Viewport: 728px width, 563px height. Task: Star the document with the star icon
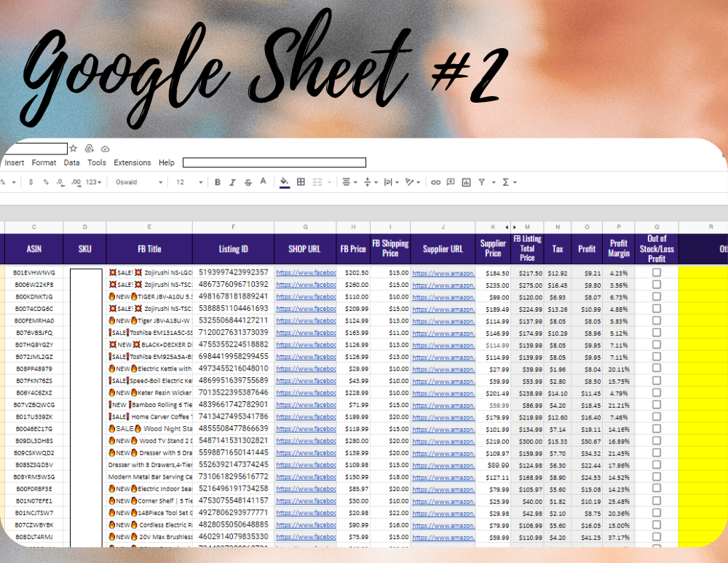tap(74, 149)
